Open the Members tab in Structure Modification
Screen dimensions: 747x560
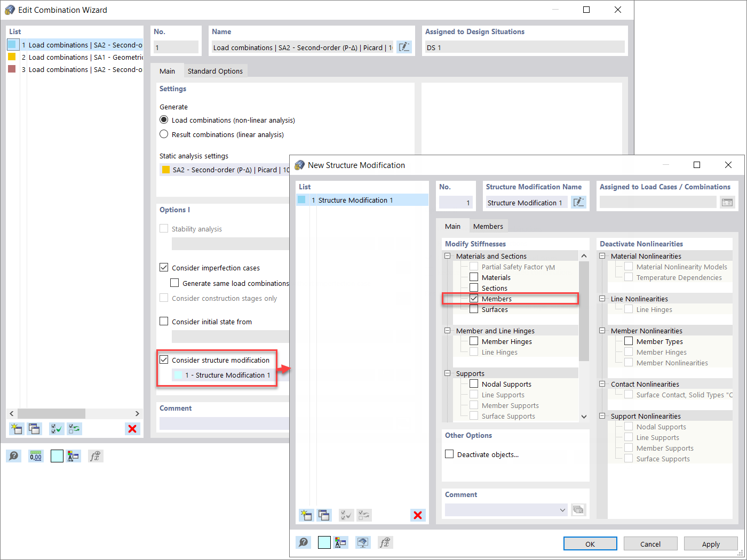click(x=488, y=226)
